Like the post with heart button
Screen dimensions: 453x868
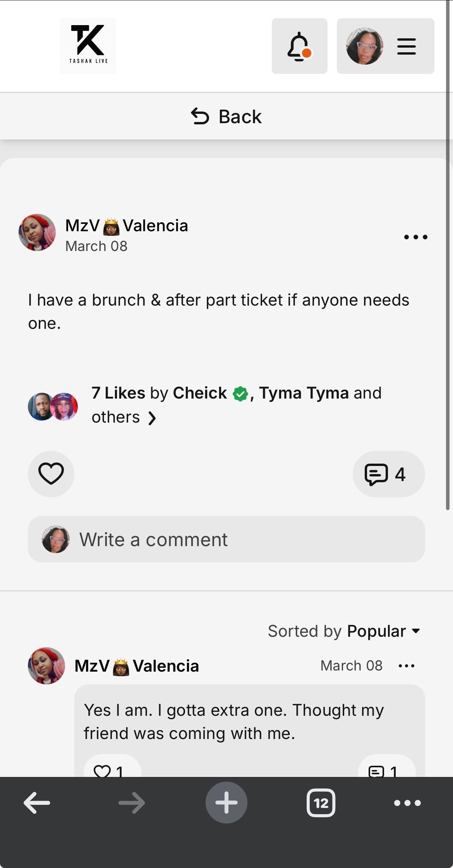point(51,474)
